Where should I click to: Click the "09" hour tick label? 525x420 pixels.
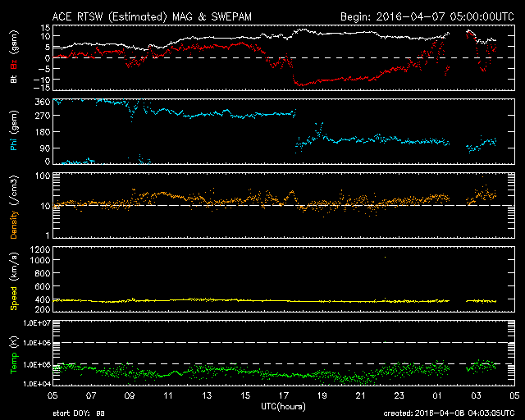130,395
